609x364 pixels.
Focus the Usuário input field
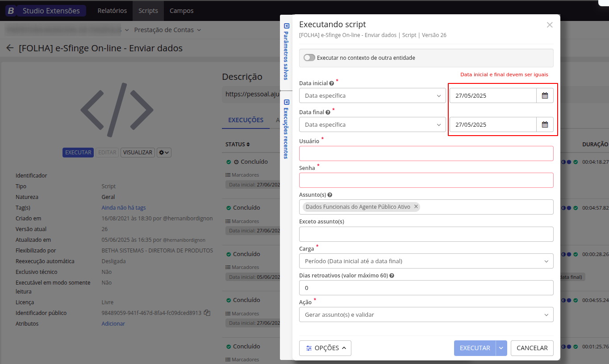[x=426, y=153]
